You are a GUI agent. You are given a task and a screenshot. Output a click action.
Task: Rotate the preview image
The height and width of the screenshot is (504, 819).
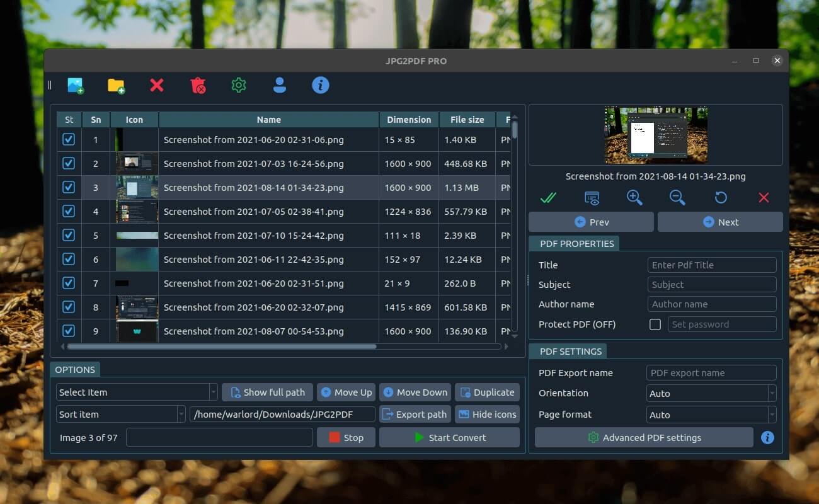tap(721, 198)
